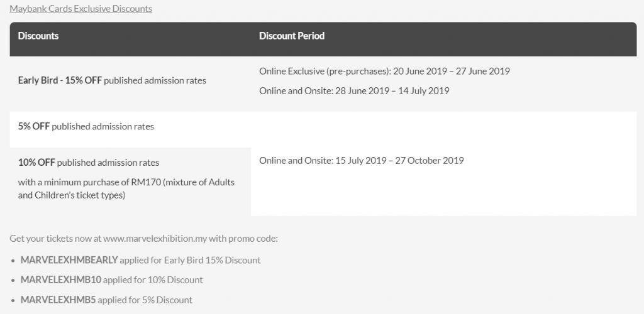
Task: Click the Discounts column header
Action: (38, 36)
